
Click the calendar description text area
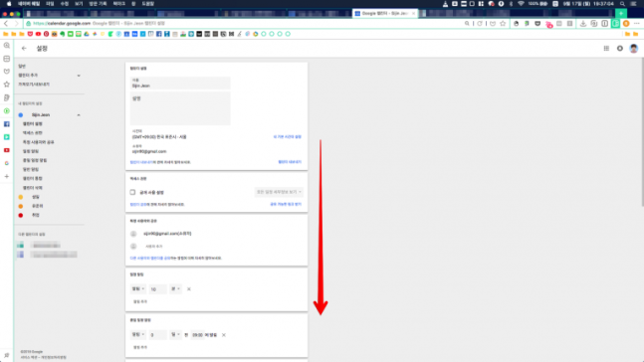[180, 108]
